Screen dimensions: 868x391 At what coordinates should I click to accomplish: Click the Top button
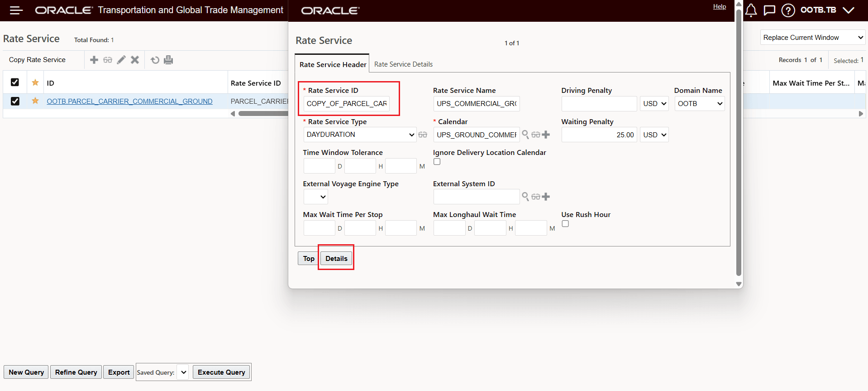(309, 258)
